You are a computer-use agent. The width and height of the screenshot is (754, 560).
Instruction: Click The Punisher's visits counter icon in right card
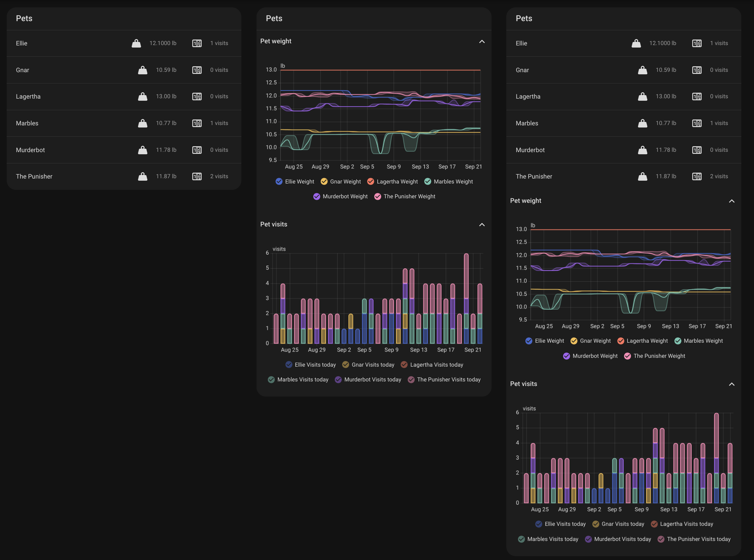pyautogui.click(x=697, y=176)
